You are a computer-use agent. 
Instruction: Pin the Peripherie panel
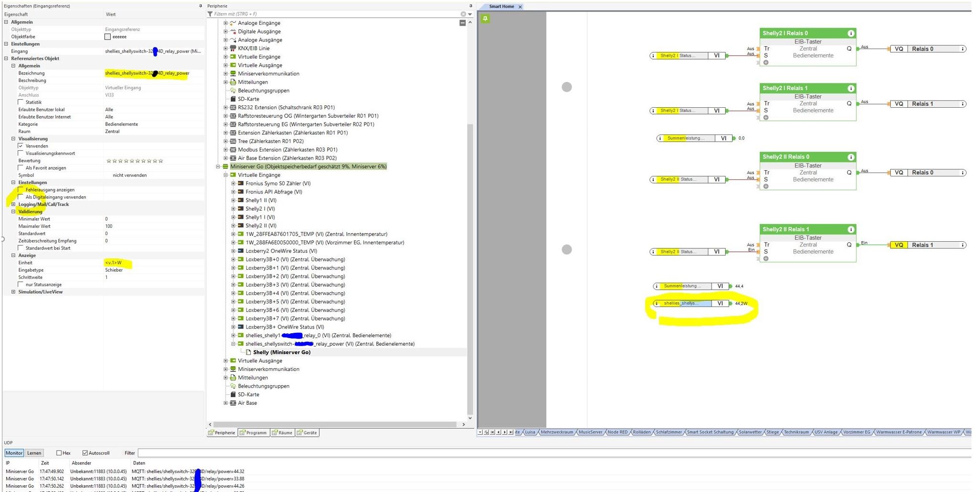[471, 6]
